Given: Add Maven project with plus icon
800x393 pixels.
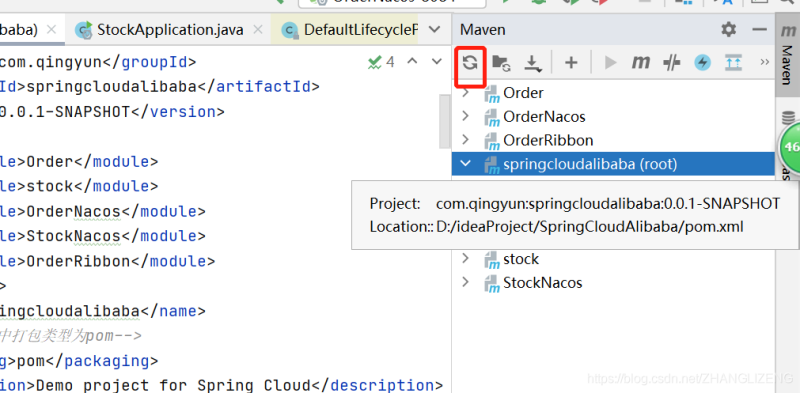Looking at the screenshot, I should coord(571,63).
